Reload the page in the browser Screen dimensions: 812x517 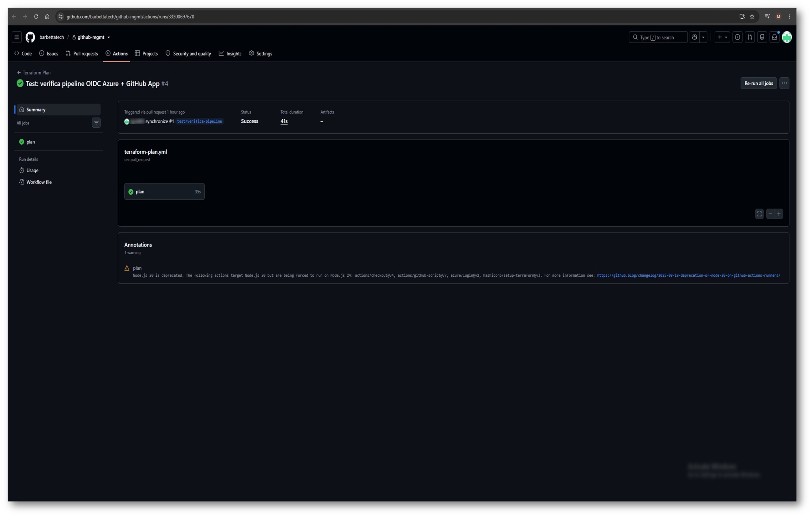pyautogui.click(x=36, y=17)
